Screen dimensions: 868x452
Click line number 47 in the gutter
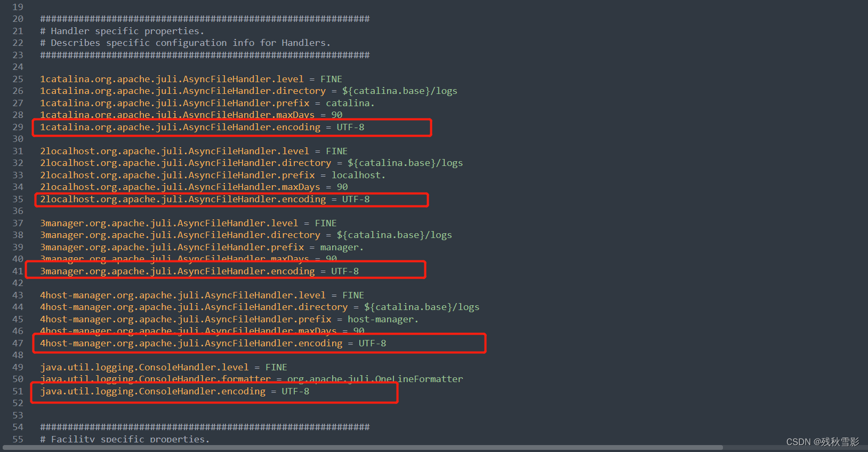tap(18, 343)
